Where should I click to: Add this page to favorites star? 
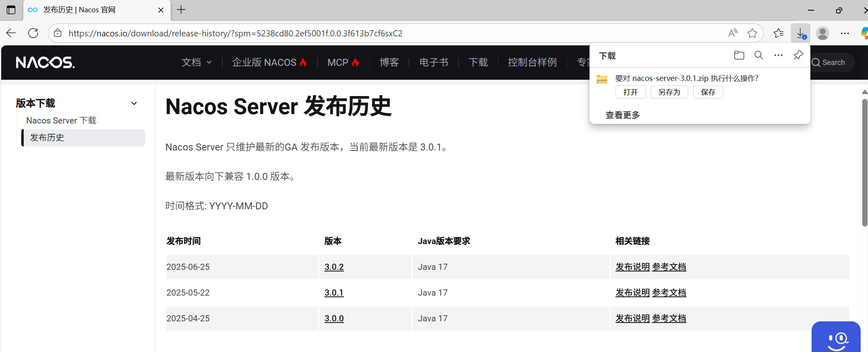(752, 33)
